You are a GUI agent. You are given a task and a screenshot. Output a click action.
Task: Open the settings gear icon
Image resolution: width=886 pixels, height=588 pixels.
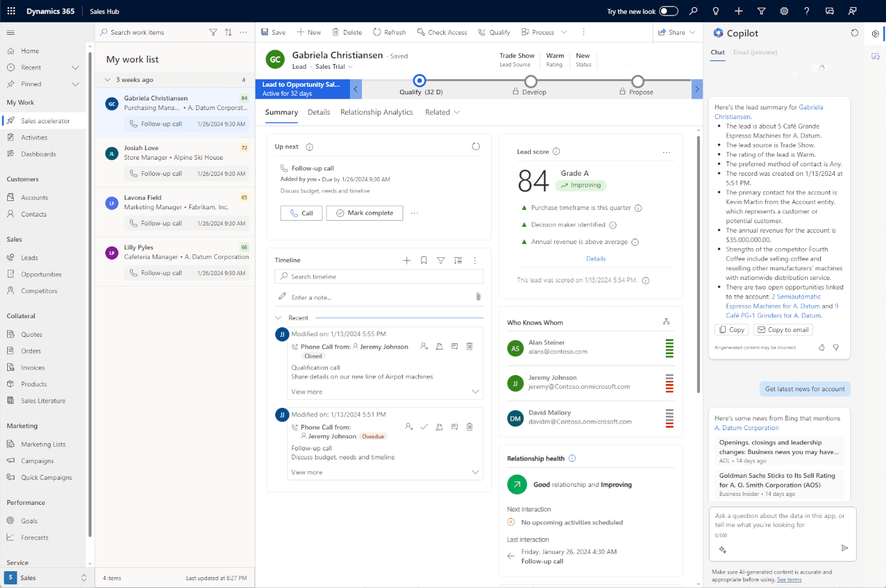pyautogui.click(x=784, y=11)
